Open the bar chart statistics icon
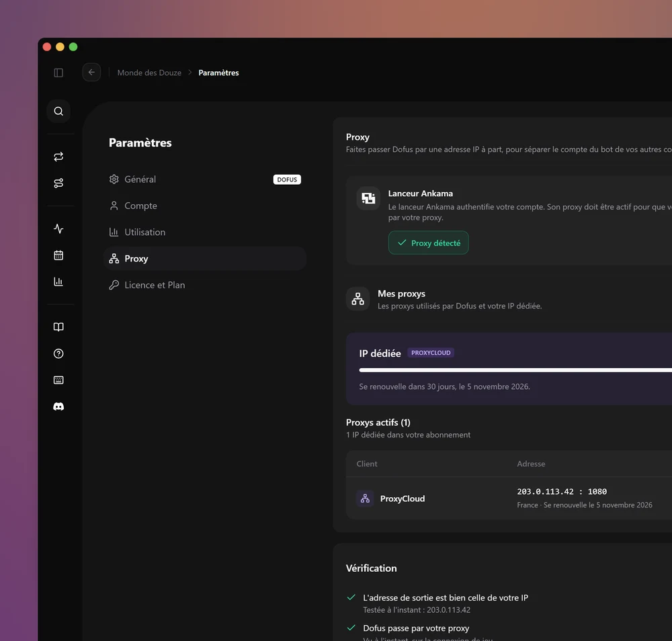 click(x=58, y=282)
